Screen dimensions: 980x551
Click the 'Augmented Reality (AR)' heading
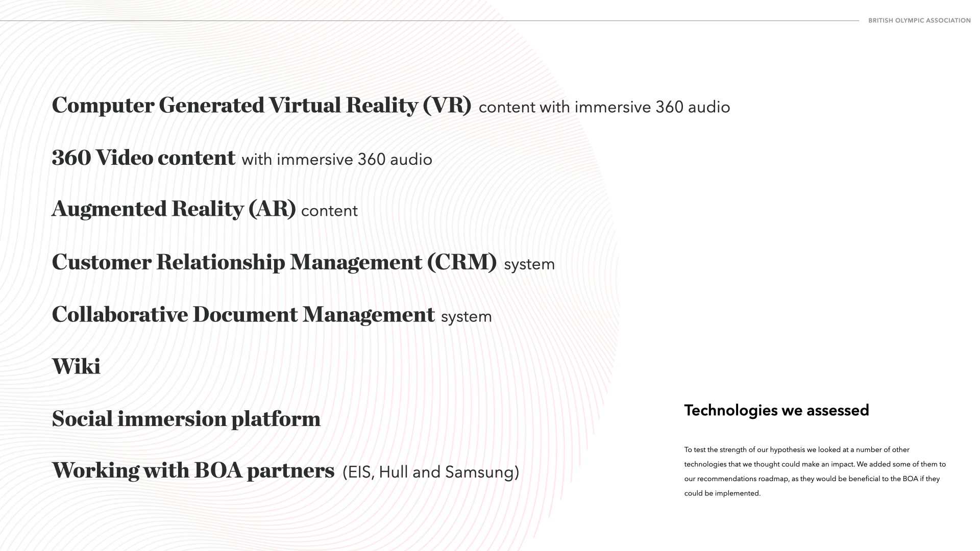point(174,209)
